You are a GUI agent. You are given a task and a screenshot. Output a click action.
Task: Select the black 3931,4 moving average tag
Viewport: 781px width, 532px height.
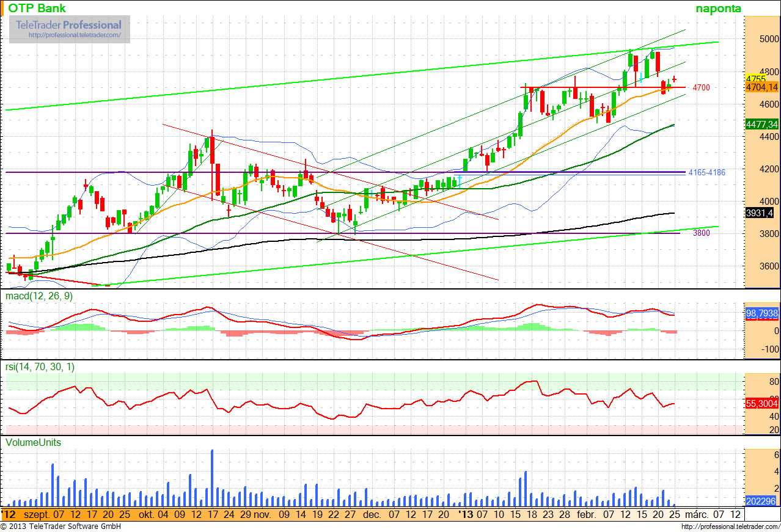click(x=760, y=213)
